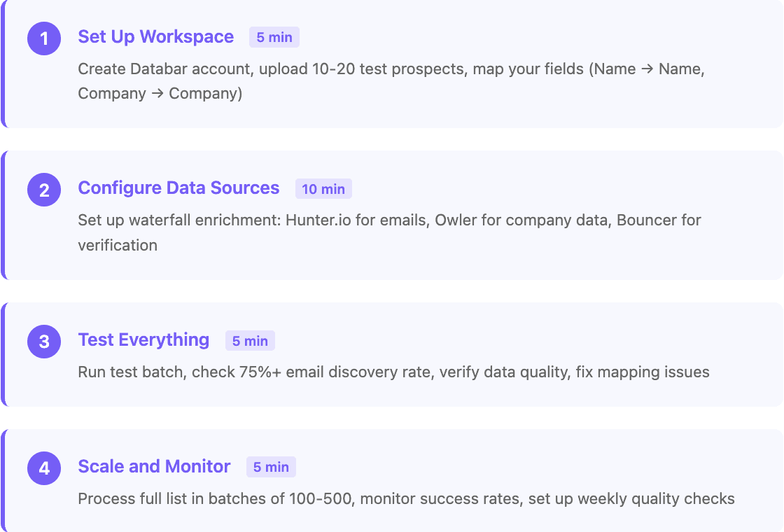Click the step 2 numbered circle icon
Screen dimensions: 784x532
coord(43,189)
